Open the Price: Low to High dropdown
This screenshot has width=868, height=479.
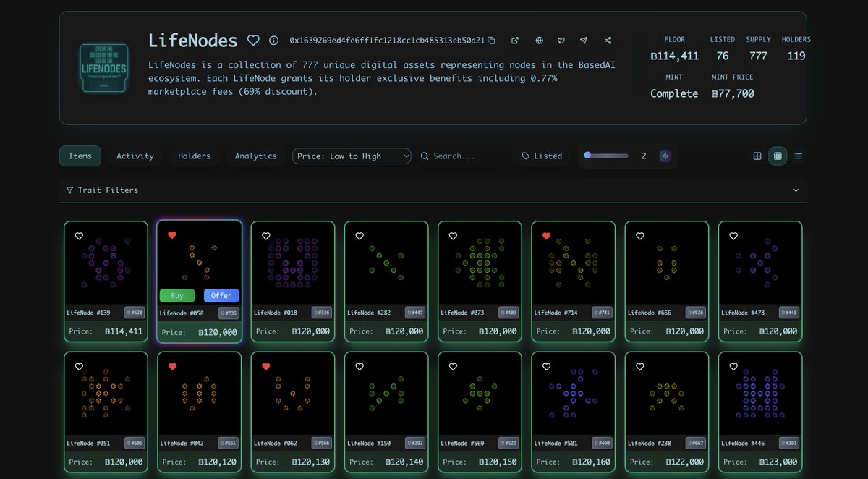pyautogui.click(x=352, y=156)
